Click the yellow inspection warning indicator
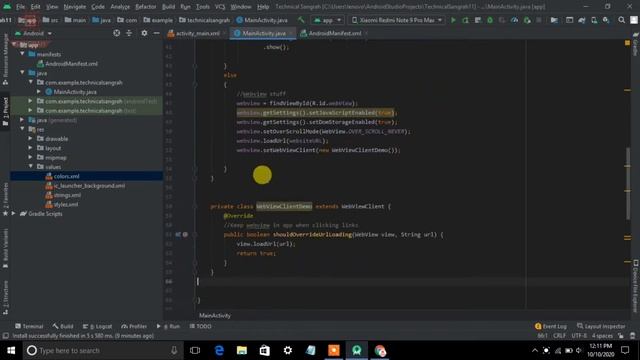Screen dimensions: 640x360 point(627,43)
